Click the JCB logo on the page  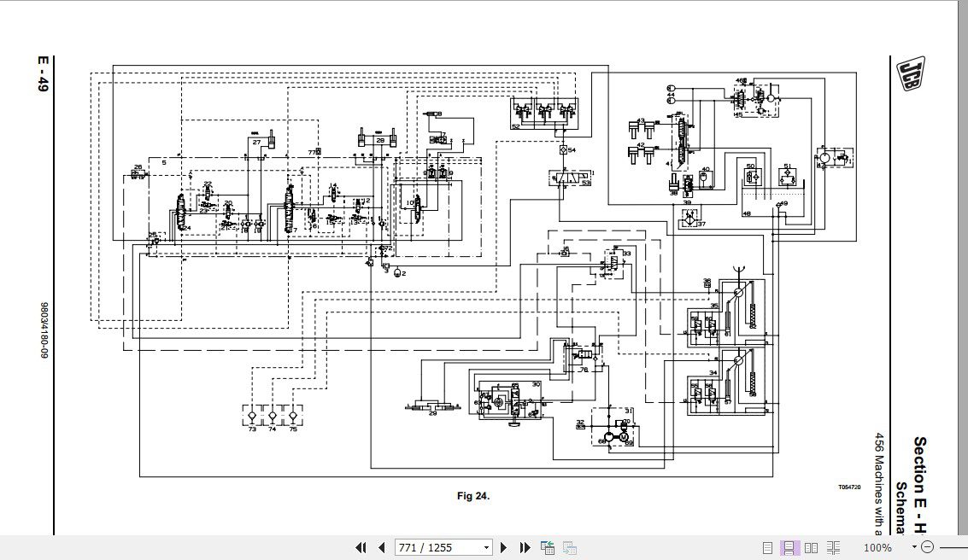pyautogui.click(x=911, y=74)
